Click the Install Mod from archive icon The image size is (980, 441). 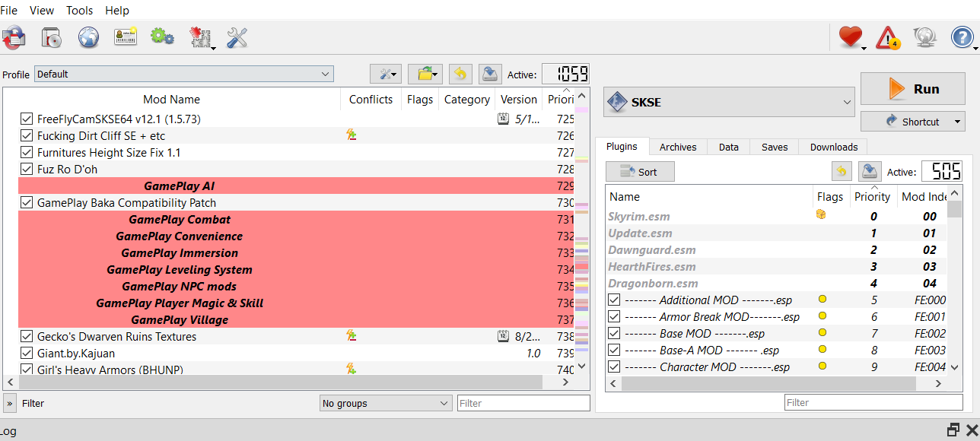(52, 37)
